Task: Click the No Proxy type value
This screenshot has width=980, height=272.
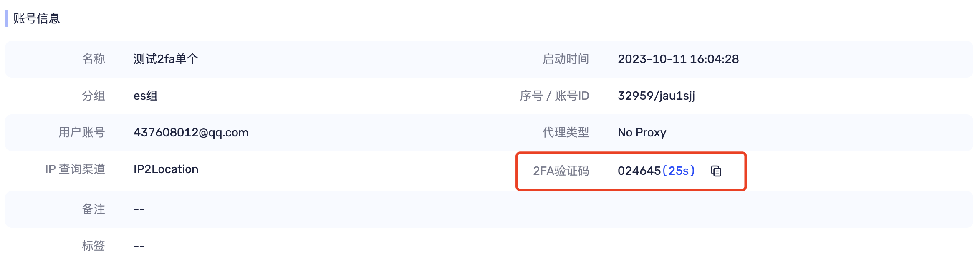Action: pyautogui.click(x=642, y=133)
